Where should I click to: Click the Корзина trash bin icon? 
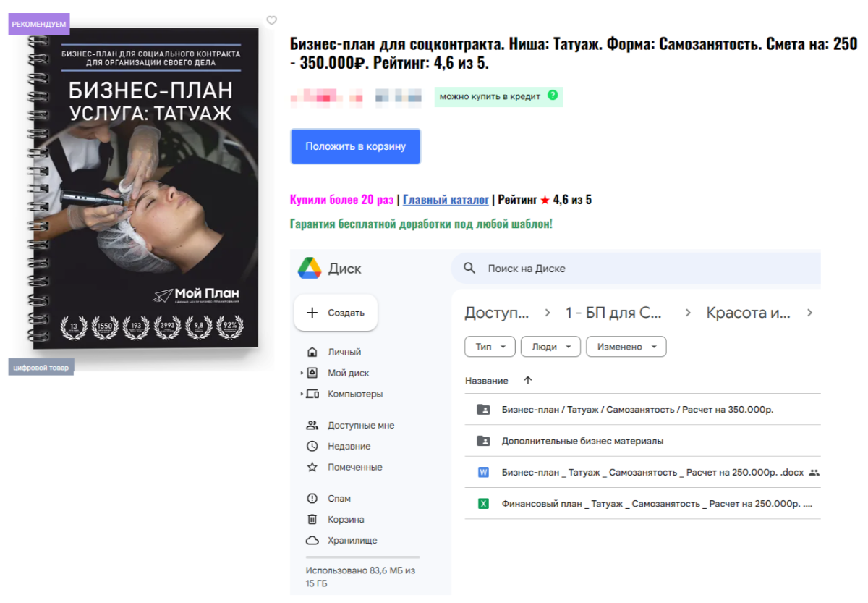[312, 520]
